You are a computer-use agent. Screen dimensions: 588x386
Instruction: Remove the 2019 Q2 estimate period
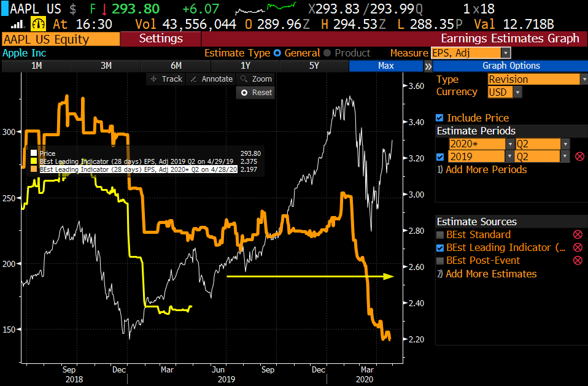coord(580,156)
